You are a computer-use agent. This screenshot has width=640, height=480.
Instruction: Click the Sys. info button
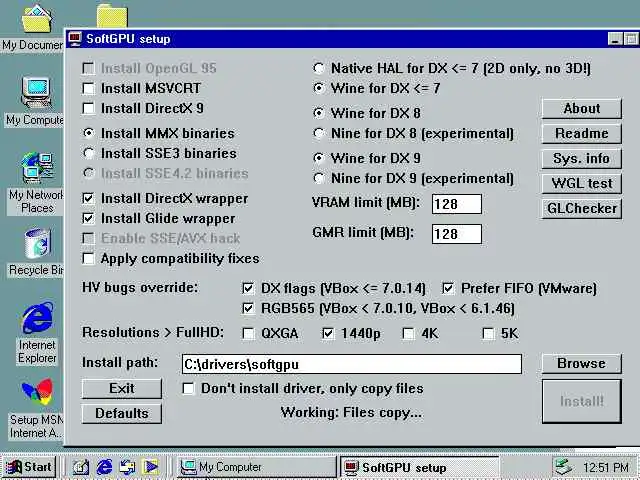pyautogui.click(x=582, y=158)
